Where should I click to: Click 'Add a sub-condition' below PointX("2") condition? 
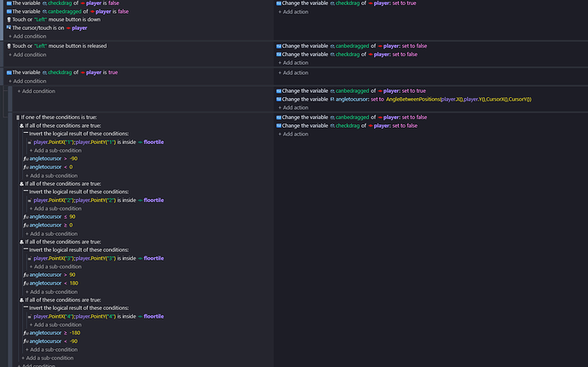[55, 209]
